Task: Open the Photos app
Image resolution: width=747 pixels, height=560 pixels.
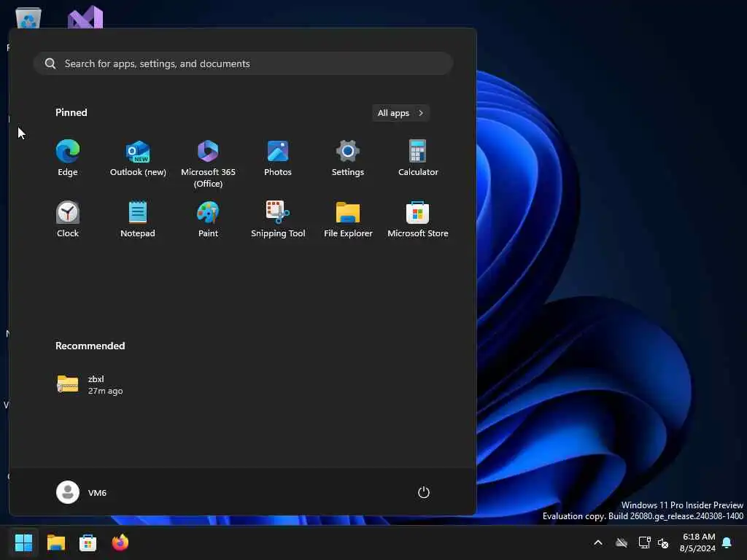Action: point(278,158)
